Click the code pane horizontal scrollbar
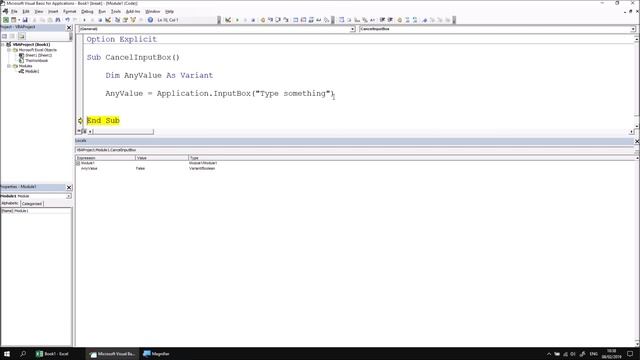This screenshot has height=360, width=640. tap(123, 131)
